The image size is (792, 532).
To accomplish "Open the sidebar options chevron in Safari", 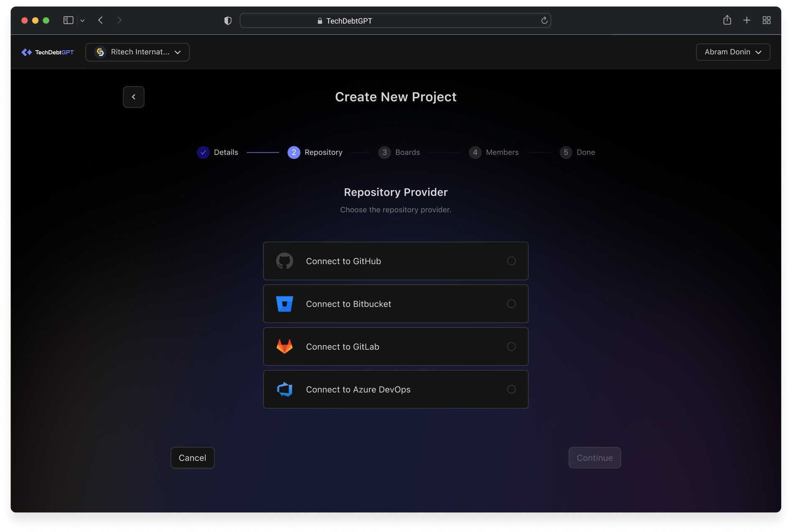I will pos(82,20).
